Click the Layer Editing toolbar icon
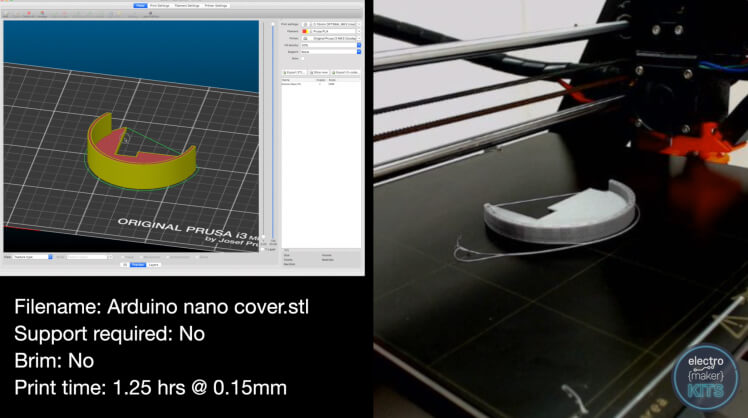 click(x=151, y=14)
